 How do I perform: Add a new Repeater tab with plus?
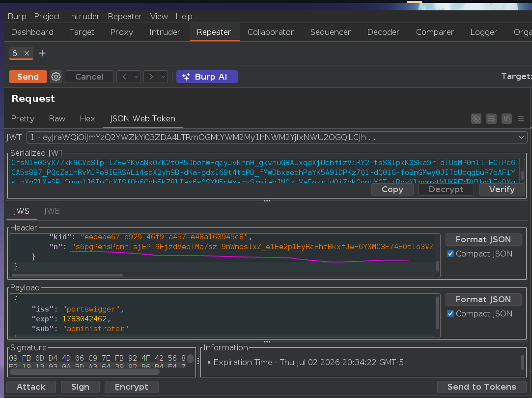pos(42,53)
